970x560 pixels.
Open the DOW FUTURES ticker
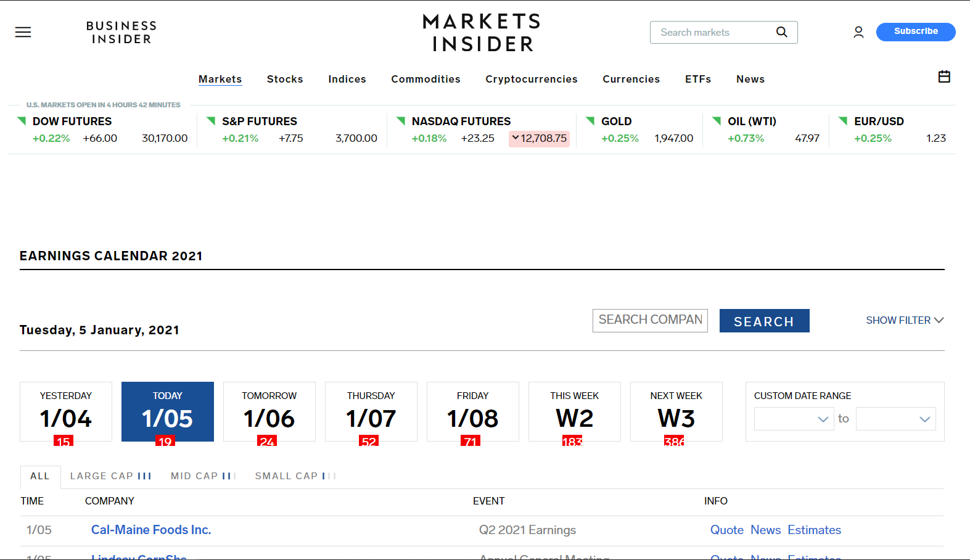click(x=72, y=121)
